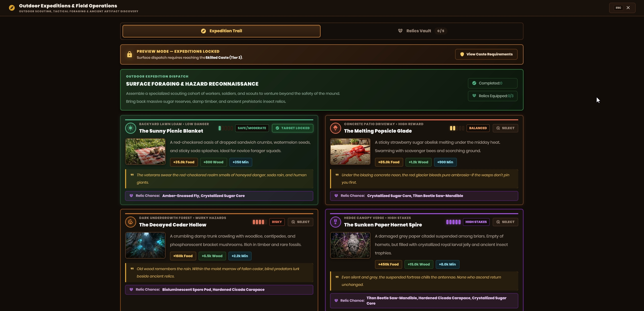Close the expeditions panel with the X
The image size is (644, 311).
628,8
